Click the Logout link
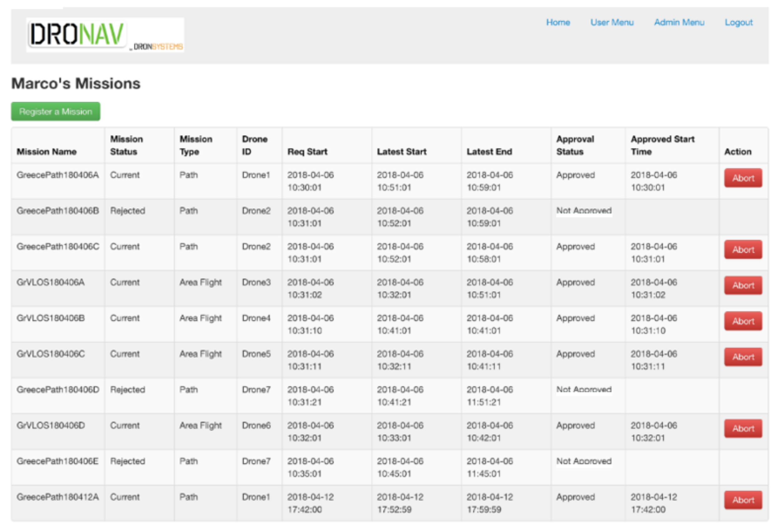Image resolution: width=780 pixels, height=532 pixels. coord(738,23)
